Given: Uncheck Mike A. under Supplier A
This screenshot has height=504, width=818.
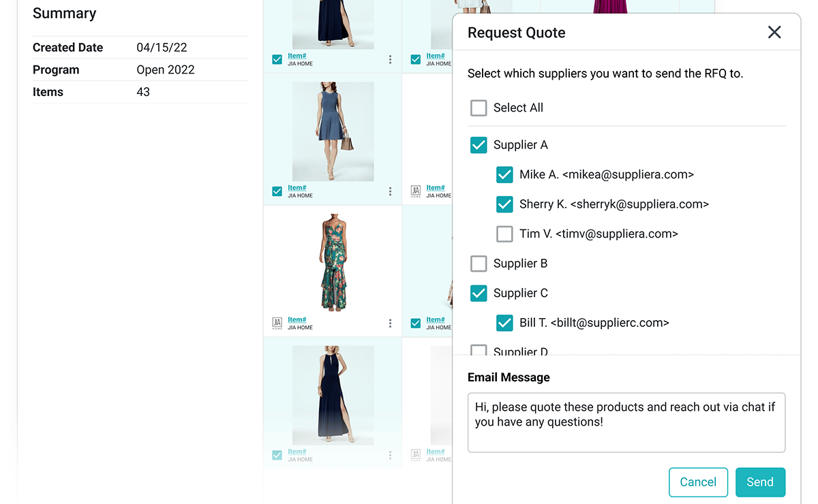Looking at the screenshot, I should point(504,174).
